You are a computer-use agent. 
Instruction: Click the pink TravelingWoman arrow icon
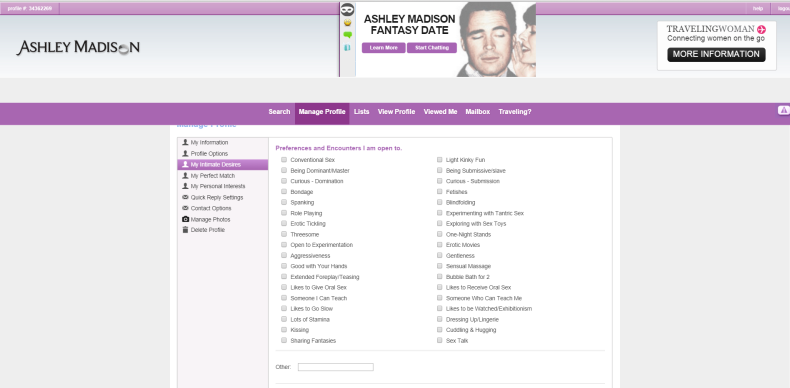[x=761, y=29]
